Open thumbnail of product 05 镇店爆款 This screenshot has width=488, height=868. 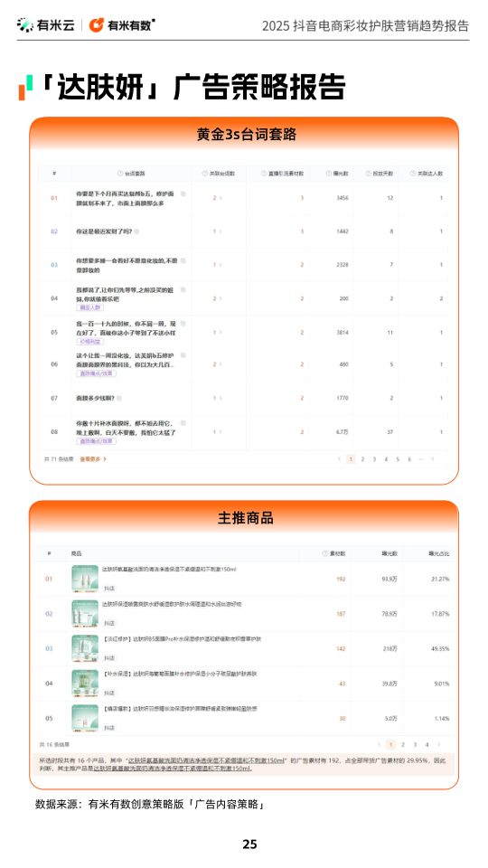tap(85, 718)
